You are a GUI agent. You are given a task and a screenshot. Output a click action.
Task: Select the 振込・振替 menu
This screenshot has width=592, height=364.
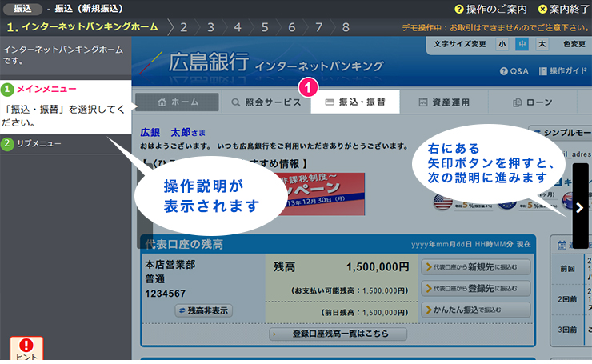(355, 102)
